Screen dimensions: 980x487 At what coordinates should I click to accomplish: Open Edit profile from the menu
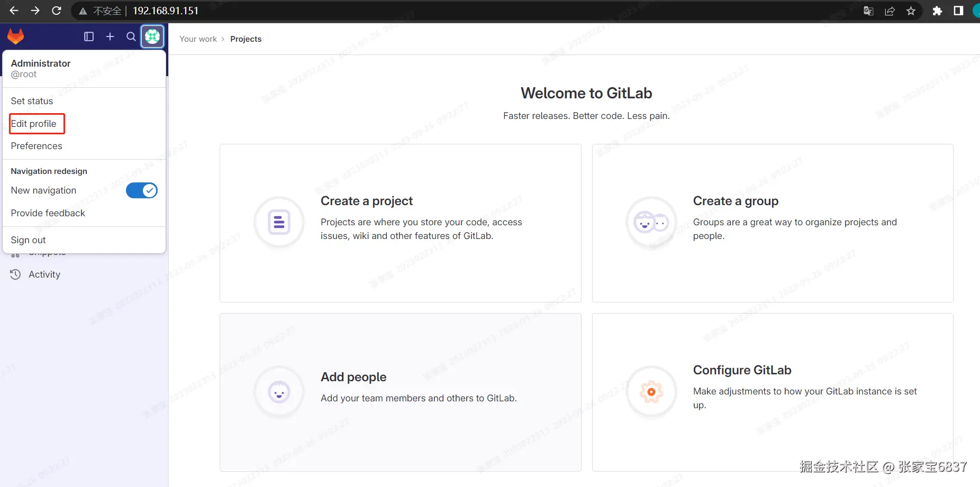(x=84, y=124)
